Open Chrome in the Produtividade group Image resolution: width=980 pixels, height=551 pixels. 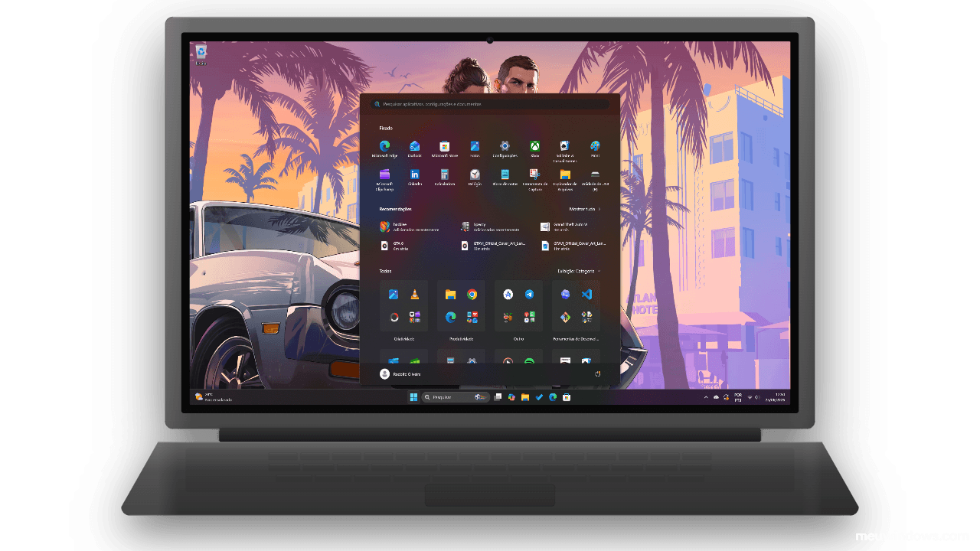click(472, 295)
